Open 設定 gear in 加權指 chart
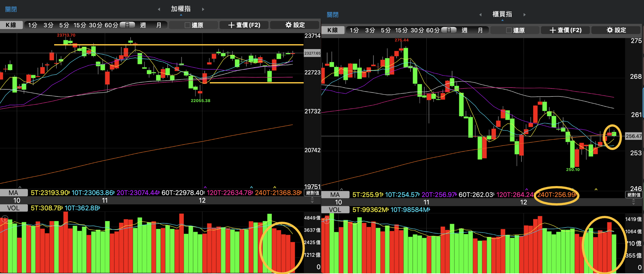This screenshot has height=274, width=644. coord(295,25)
